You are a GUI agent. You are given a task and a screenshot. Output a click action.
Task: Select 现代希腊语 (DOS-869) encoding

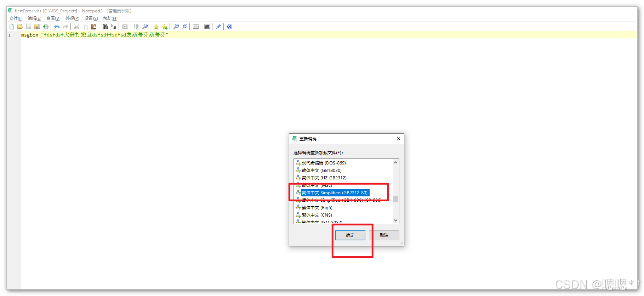[x=321, y=163]
